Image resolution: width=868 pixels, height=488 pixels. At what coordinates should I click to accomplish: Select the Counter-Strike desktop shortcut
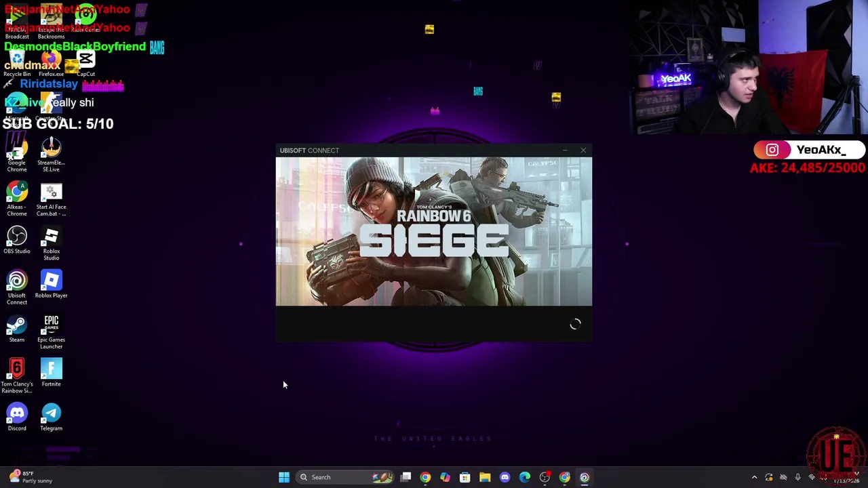51,108
